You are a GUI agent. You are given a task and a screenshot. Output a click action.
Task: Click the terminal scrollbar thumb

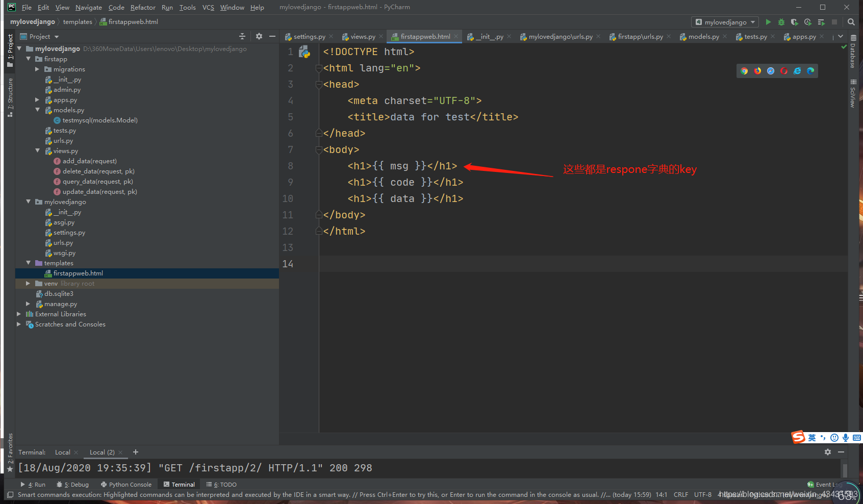pyautogui.click(x=845, y=470)
